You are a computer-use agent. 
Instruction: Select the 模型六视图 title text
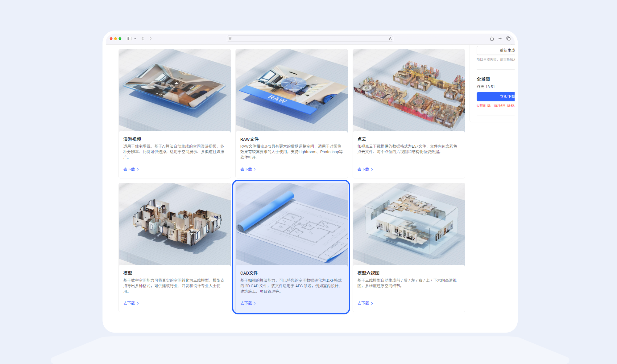368,273
